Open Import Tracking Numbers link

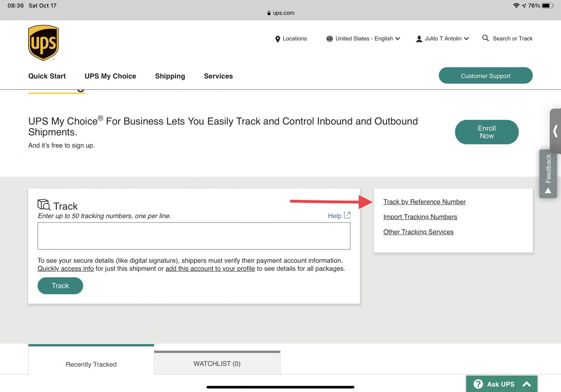pyautogui.click(x=420, y=217)
